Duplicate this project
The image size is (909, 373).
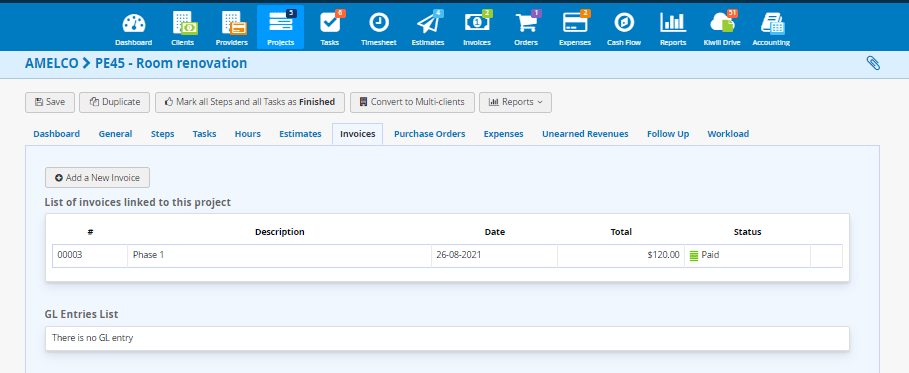(x=115, y=102)
